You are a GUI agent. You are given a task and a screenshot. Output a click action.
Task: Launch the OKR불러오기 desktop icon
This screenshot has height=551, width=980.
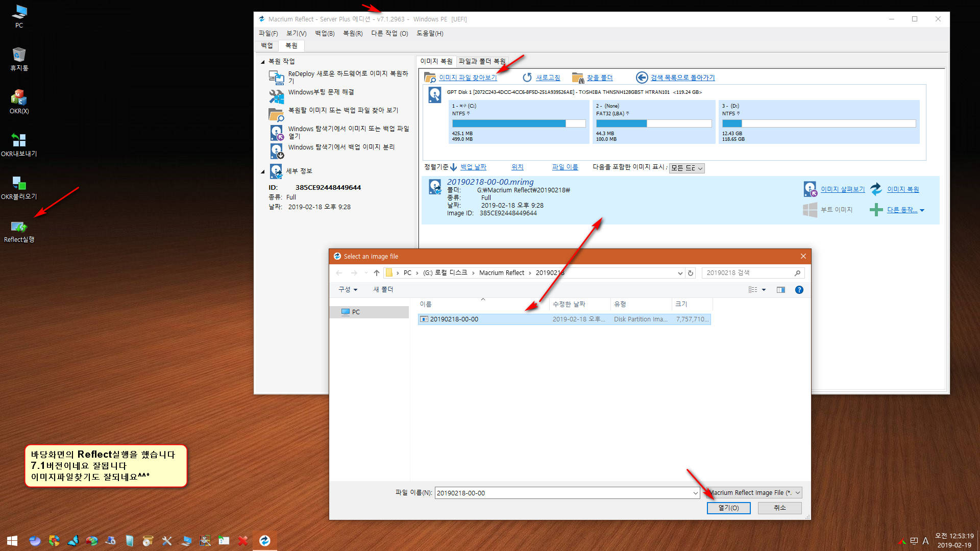19,187
